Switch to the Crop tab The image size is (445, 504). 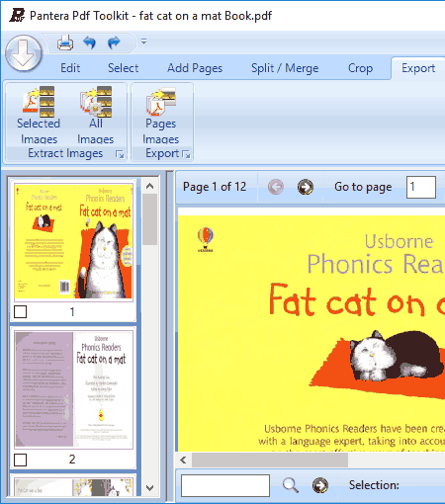coord(360,68)
